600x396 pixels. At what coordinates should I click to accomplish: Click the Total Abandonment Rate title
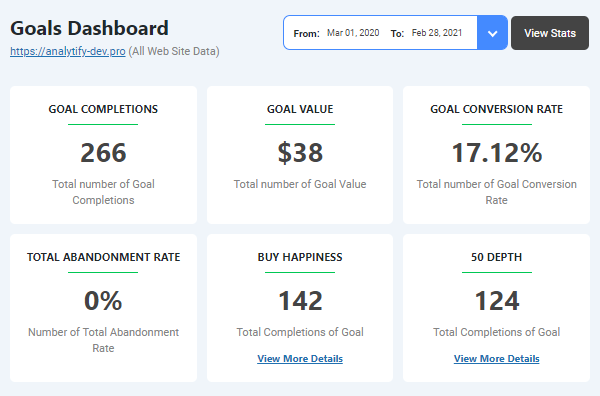pyautogui.click(x=103, y=257)
